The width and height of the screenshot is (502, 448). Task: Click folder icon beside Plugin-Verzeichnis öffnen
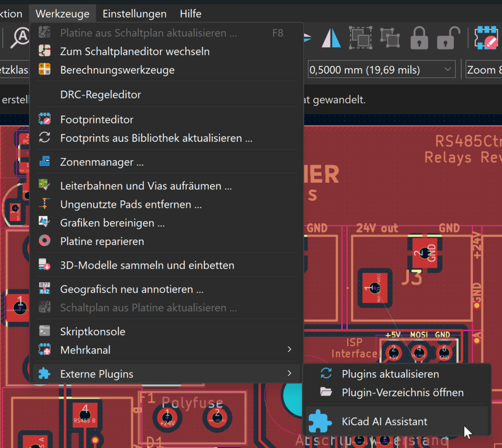coord(326,392)
